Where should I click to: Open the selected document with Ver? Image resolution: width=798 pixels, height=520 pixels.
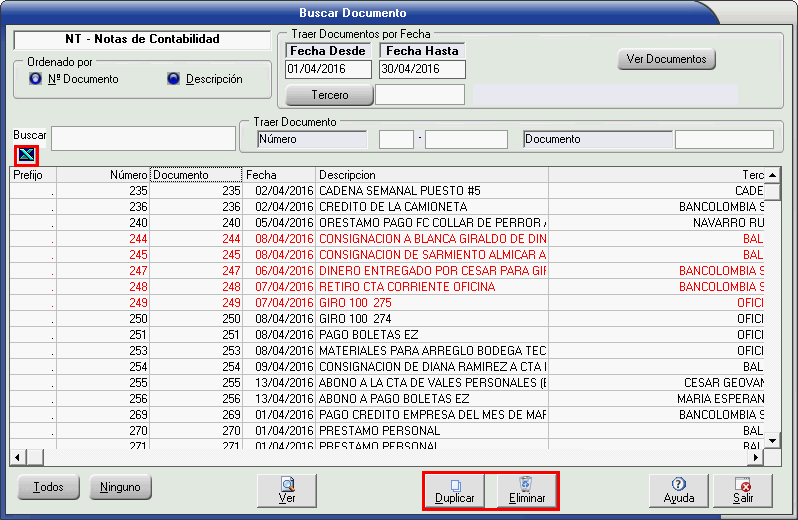click(287, 490)
